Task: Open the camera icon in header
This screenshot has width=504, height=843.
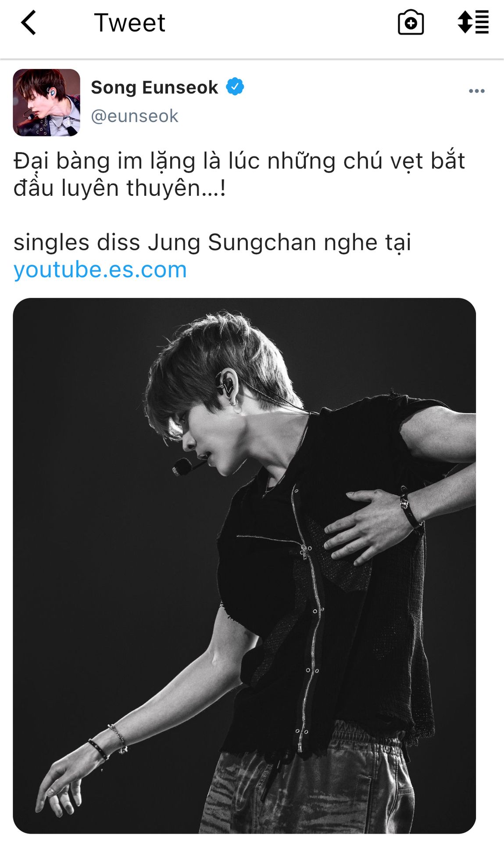Action: click(411, 22)
